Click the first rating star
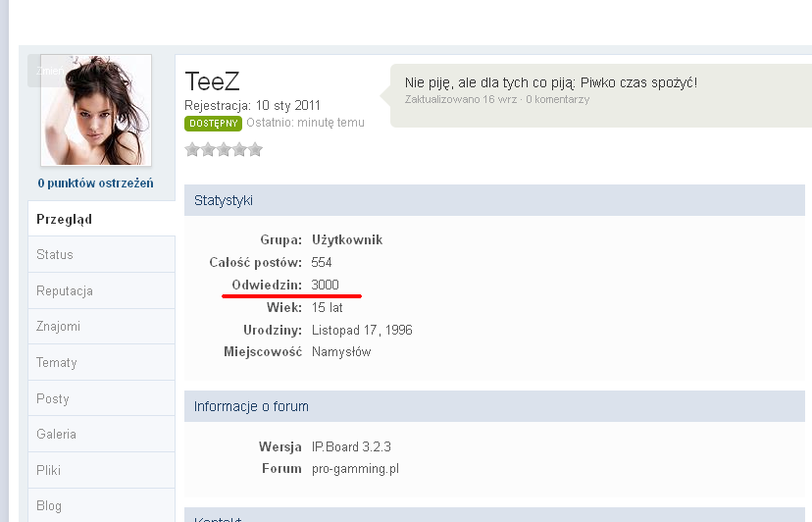 pyautogui.click(x=192, y=150)
